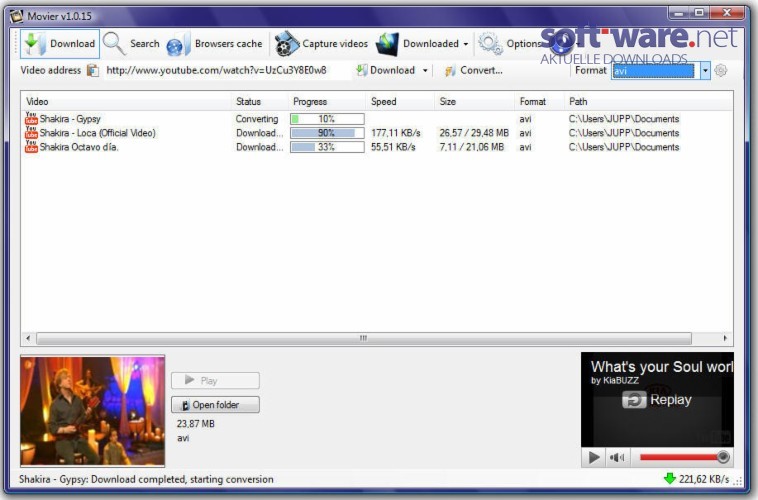Click YouTube icon of Shakira - Loca
The width and height of the screenshot is (758, 500).
pyautogui.click(x=31, y=132)
